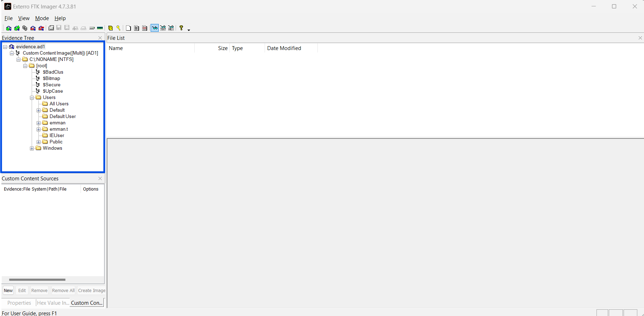Select $BadClus in evidence tree
This screenshot has width=644, height=316.
53,72
